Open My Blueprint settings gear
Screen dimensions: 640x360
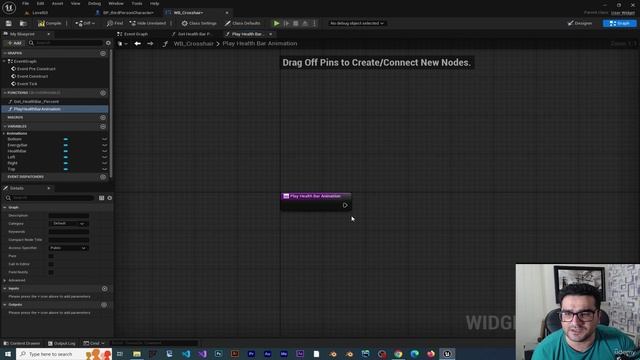[108, 43]
